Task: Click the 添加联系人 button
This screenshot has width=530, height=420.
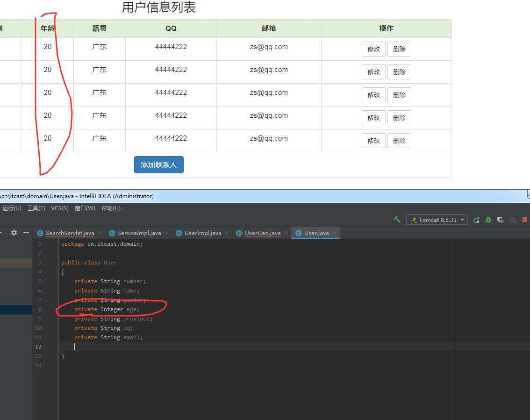Action: coord(159,164)
